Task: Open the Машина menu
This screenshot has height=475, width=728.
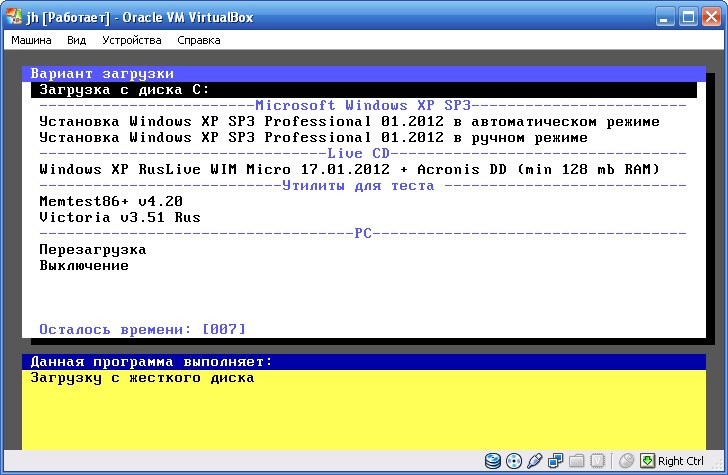Action: (x=31, y=40)
